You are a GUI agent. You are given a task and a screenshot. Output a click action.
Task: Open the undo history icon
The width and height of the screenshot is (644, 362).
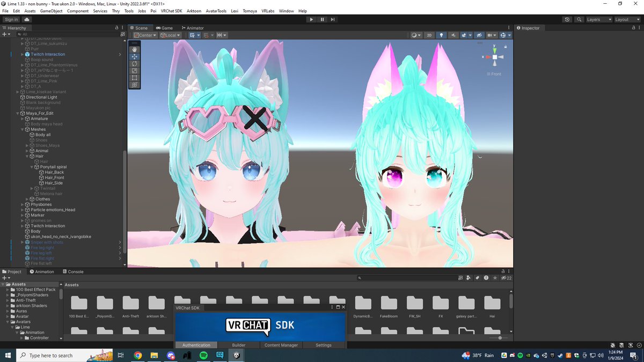tap(568, 19)
